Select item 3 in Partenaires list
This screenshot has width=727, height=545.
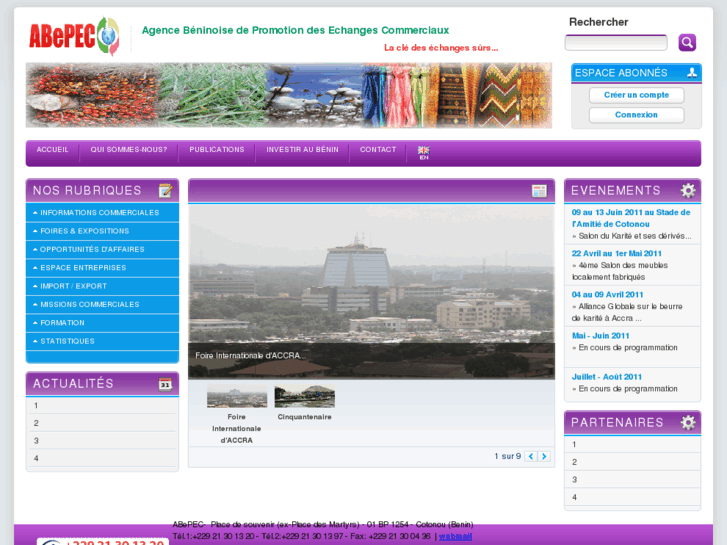[632, 480]
